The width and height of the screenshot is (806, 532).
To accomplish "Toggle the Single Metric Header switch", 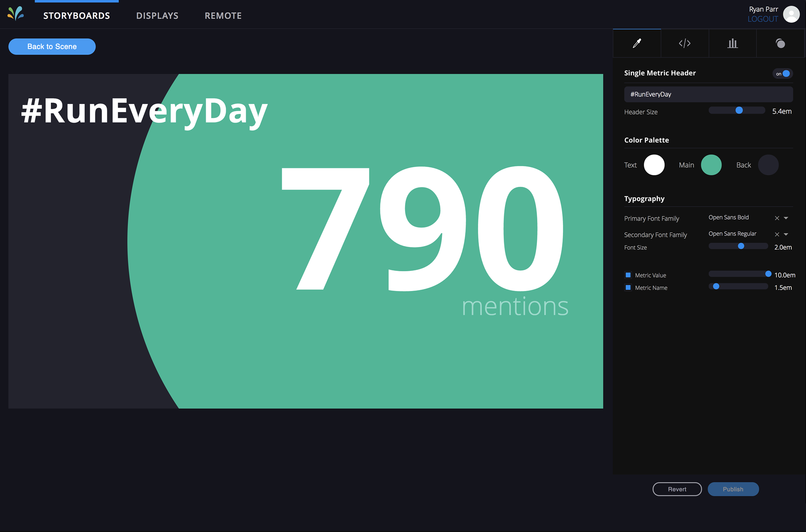I will point(782,73).
